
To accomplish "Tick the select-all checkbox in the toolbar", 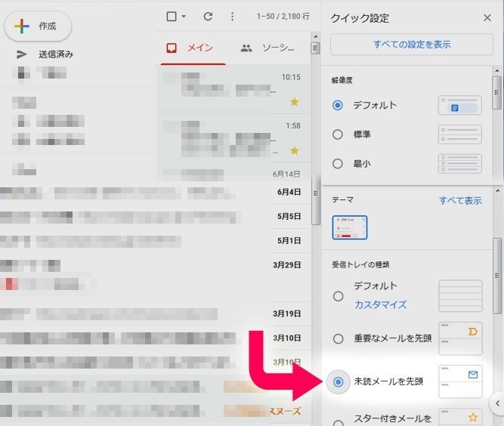I will (x=172, y=16).
